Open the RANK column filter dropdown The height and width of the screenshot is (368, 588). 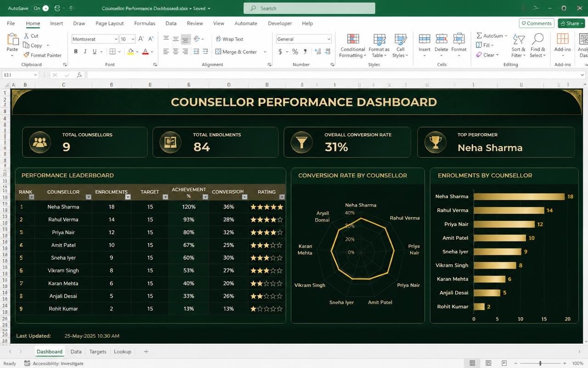coord(32,197)
